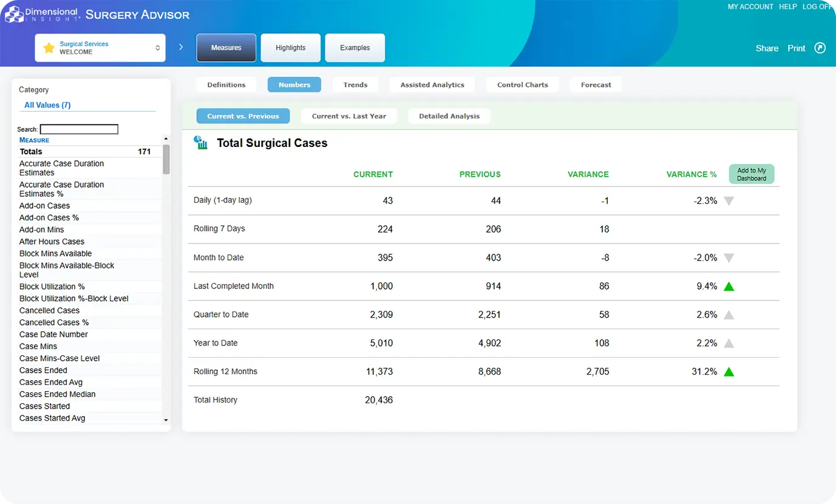The height and width of the screenshot is (504, 836).
Task: Open the Control Charts tab
Action: coord(522,85)
